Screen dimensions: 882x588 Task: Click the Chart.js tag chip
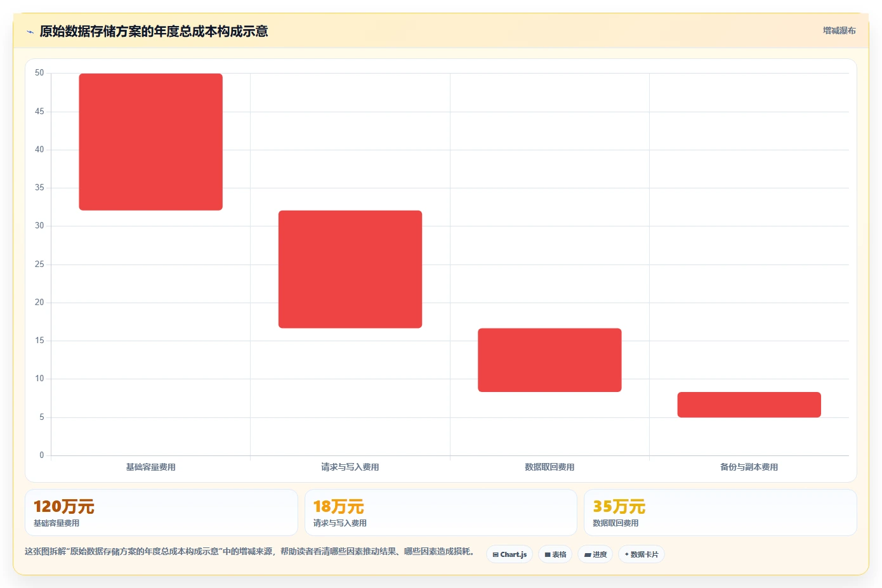coord(510,554)
